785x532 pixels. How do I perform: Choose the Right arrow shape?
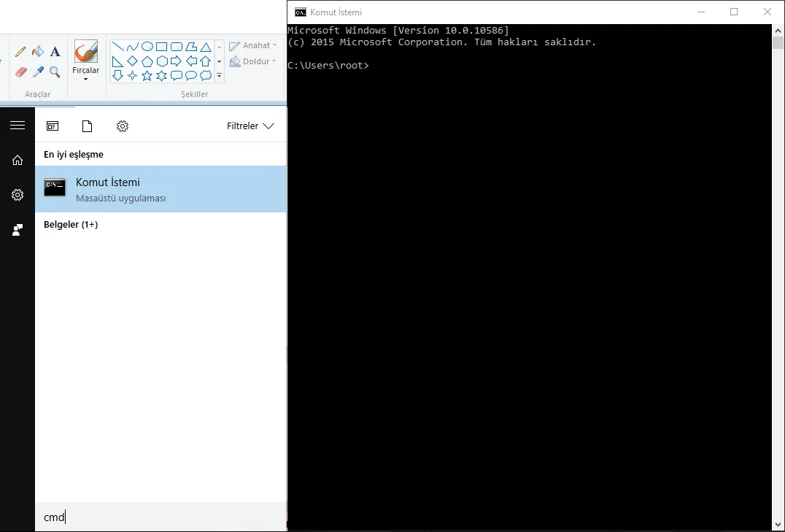click(177, 61)
